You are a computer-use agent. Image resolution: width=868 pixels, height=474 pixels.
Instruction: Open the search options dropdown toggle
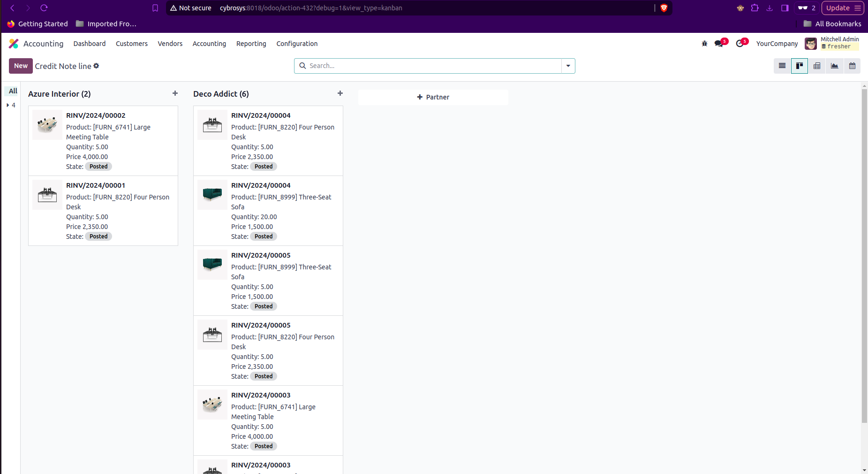click(568, 66)
